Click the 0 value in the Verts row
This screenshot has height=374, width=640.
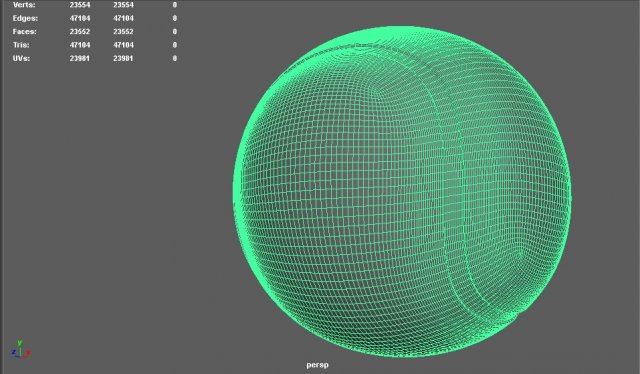(175, 5)
